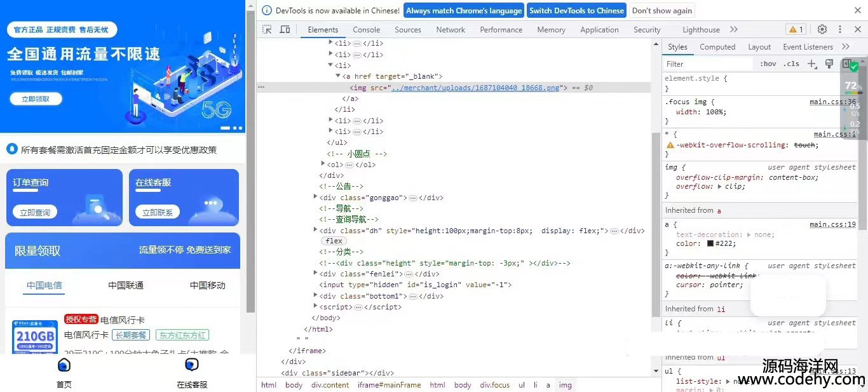The height and width of the screenshot is (392, 868).
Task: Expand the div class gonggao node
Action: [315, 197]
